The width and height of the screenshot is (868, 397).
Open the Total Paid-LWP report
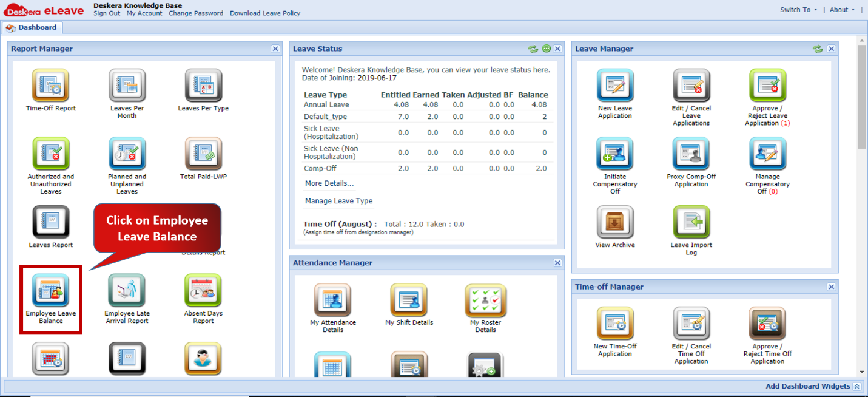pyautogui.click(x=203, y=153)
